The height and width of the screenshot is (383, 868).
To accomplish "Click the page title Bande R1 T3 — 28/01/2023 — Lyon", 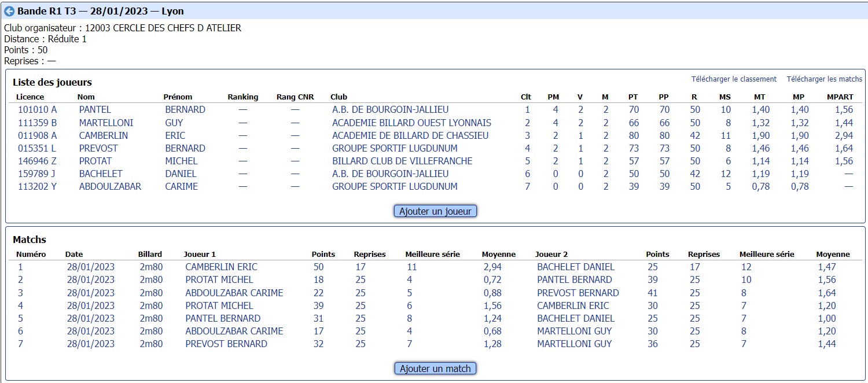I will click(101, 11).
